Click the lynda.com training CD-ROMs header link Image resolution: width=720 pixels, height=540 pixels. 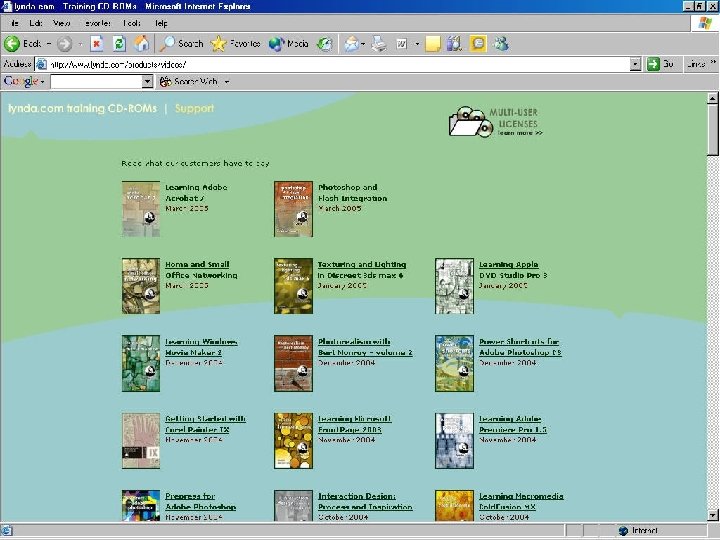tap(82, 108)
